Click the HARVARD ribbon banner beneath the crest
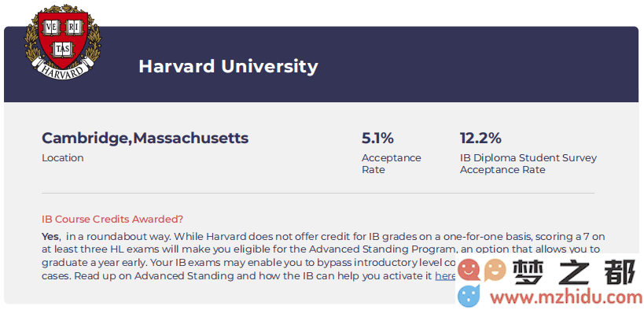The width and height of the screenshot is (644, 310). 62,69
